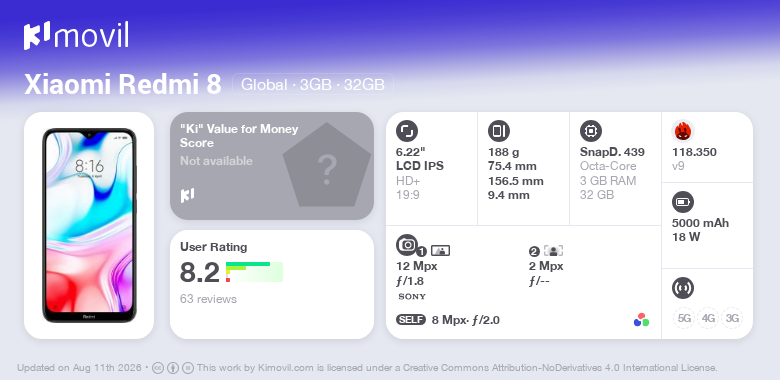
Task: Click the network connectivity icon
Action: (x=683, y=287)
